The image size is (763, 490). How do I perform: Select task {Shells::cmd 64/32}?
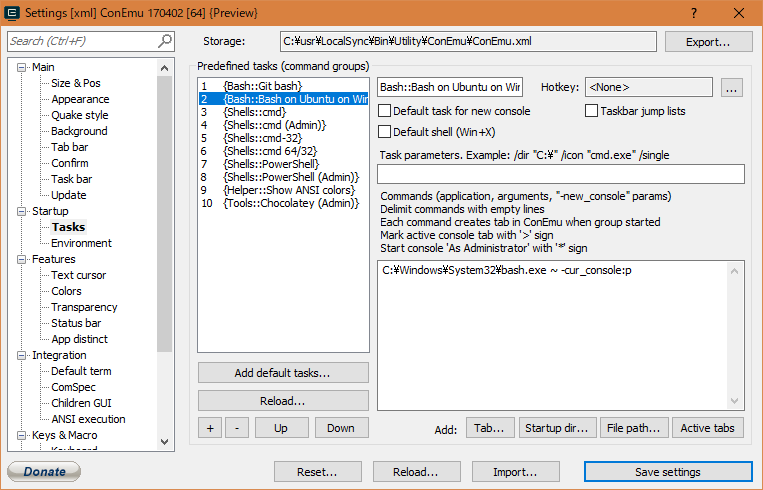tap(283, 151)
